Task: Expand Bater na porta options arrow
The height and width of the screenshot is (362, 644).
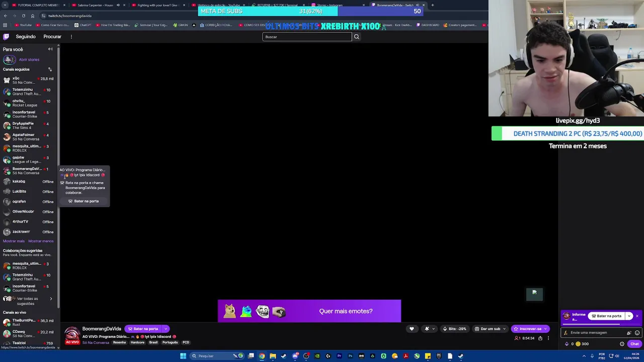Action: click(x=166, y=329)
